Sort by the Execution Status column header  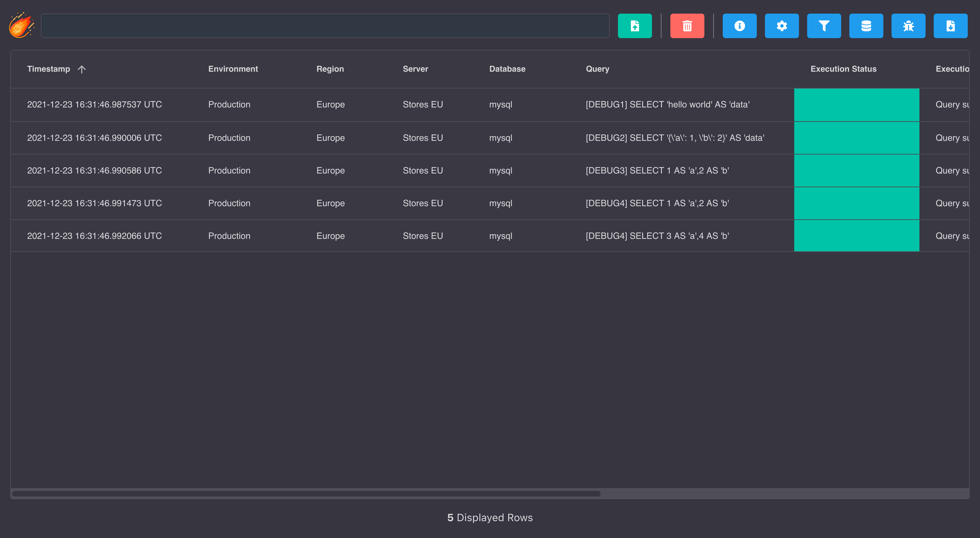pyautogui.click(x=843, y=69)
